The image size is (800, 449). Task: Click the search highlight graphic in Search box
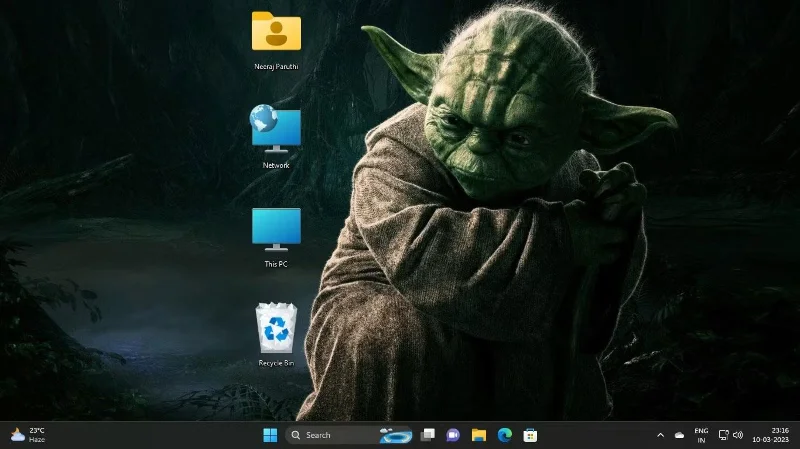click(x=395, y=435)
